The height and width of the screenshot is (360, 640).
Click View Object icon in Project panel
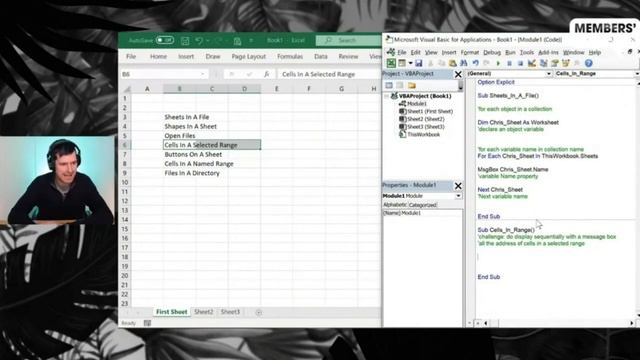pyautogui.click(x=400, y=85)
